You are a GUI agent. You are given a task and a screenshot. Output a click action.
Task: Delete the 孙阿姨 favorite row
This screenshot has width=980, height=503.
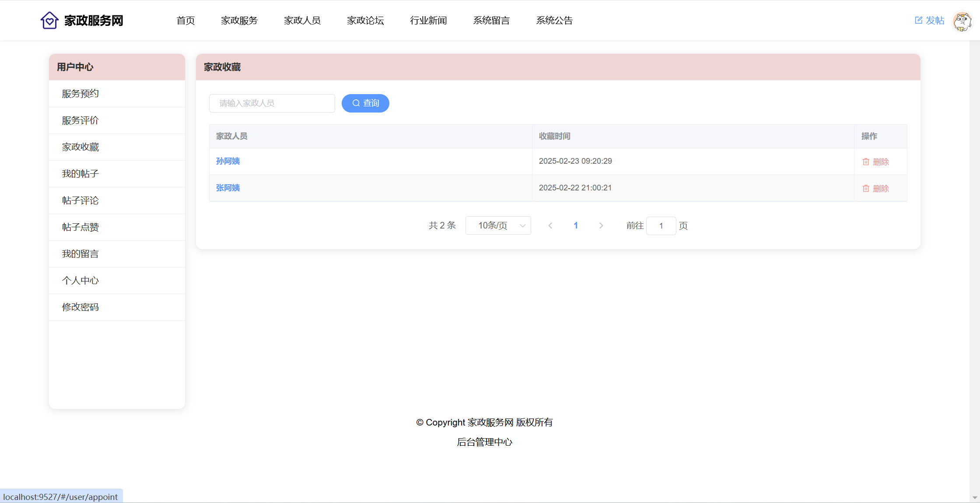[875, 162]
